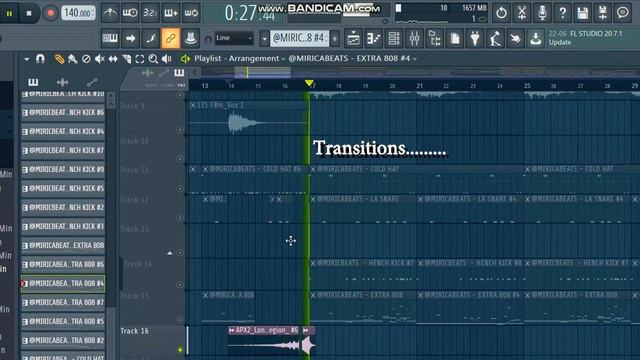Click the step editing mode icon
This screenshot has width=640, height=360.
click(x=150, y=38)
